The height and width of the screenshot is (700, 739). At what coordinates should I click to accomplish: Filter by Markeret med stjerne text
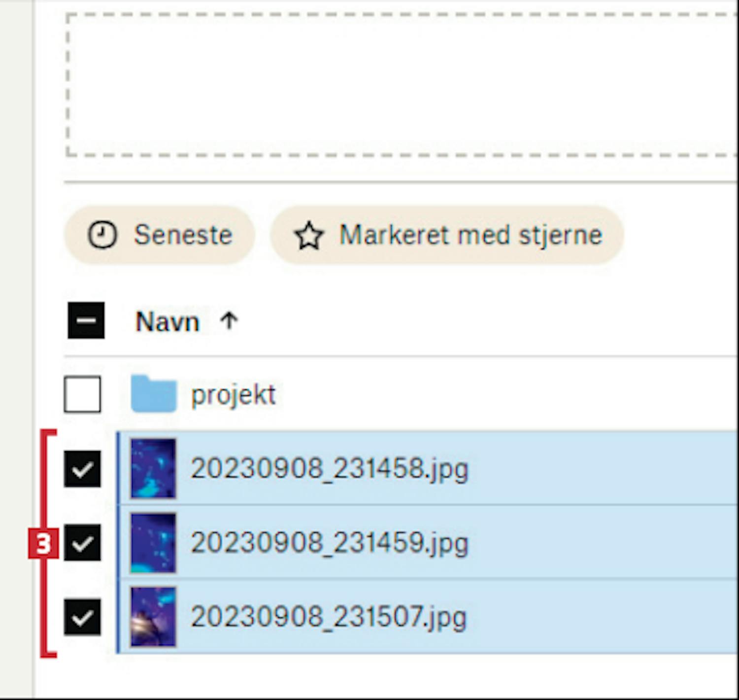coord(470,235)
